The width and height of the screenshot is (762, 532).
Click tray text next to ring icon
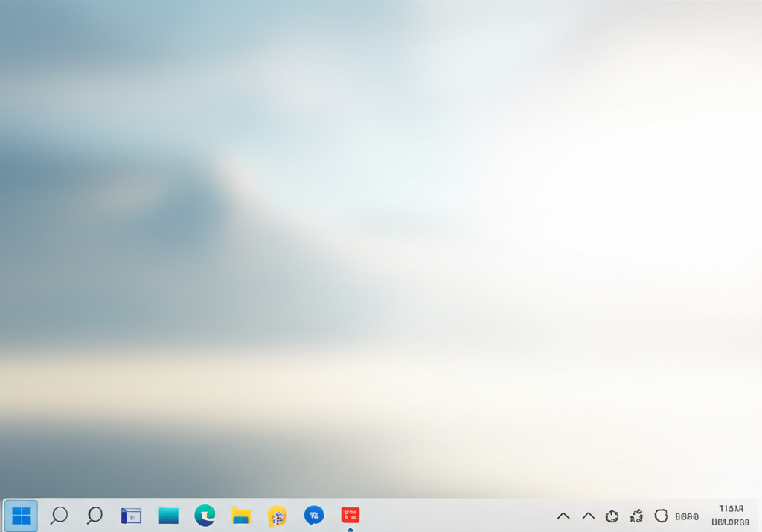687,516
